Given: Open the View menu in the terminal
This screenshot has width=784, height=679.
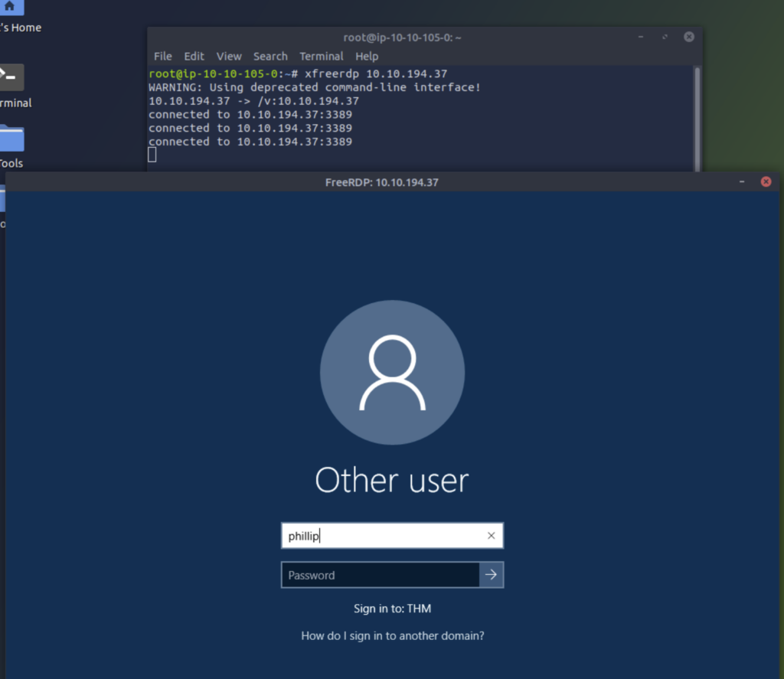Looking at the screenshot, I should pyautogui.click(x=228, y=56).
